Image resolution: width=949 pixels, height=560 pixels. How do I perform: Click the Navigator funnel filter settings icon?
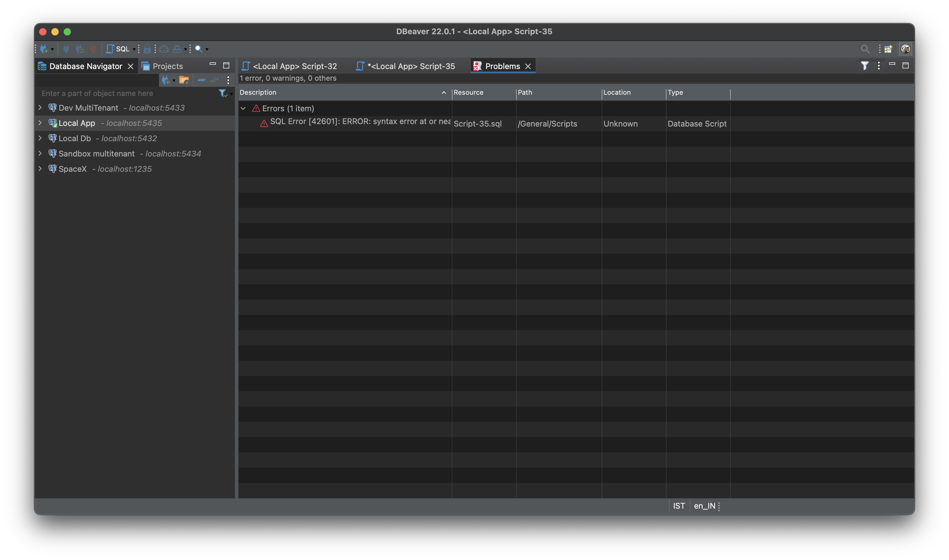(x=223, y=93)
